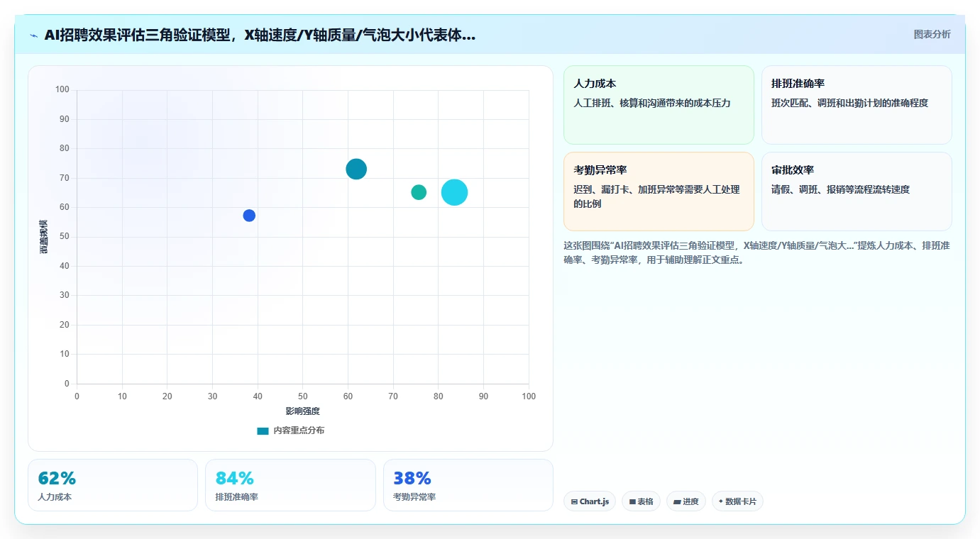The width and height of the screenshot is (980, 539).
Task: Select the large cyan bubble near 84
Action: coord(454,192)
